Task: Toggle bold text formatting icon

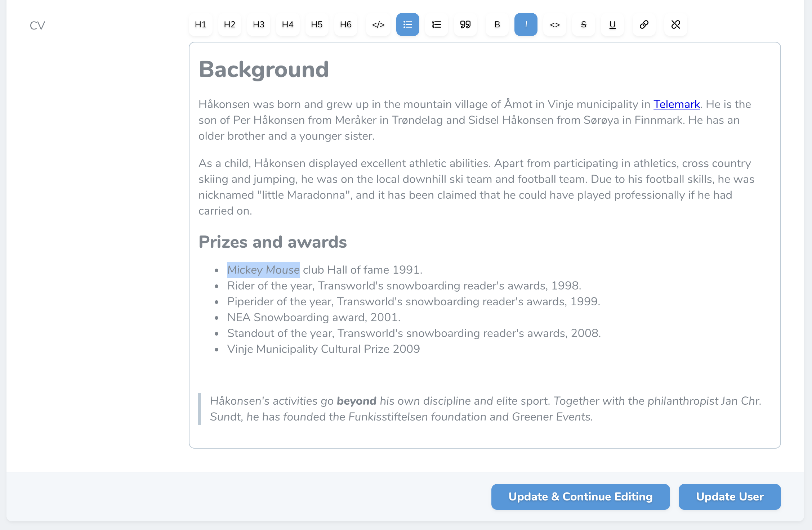Action: click(x=496, y=25)
